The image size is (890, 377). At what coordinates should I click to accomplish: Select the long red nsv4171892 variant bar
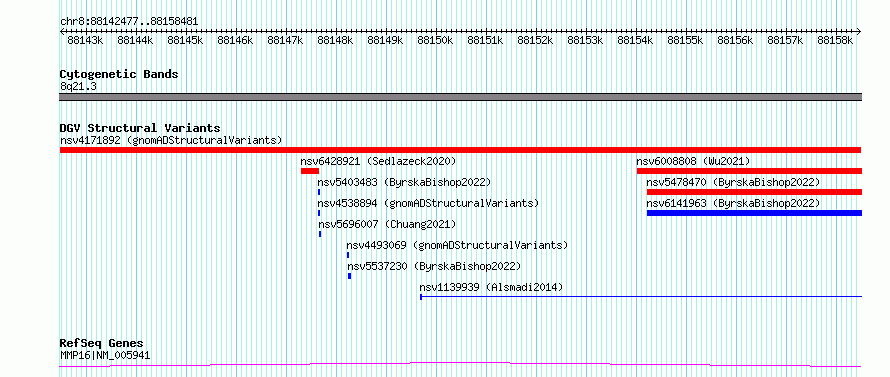[x=460, y=150]
